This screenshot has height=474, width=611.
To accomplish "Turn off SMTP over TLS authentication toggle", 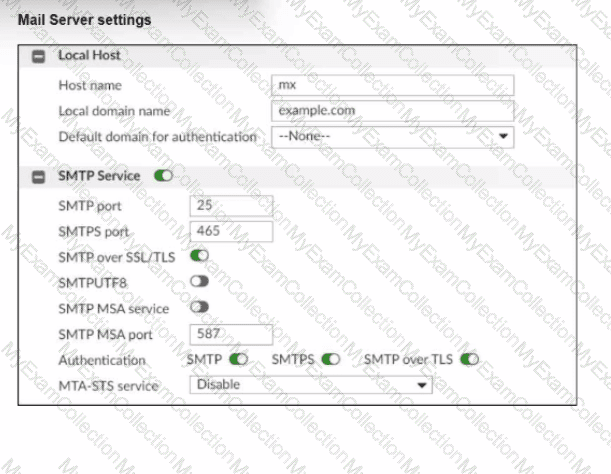I will coord(470,359).
